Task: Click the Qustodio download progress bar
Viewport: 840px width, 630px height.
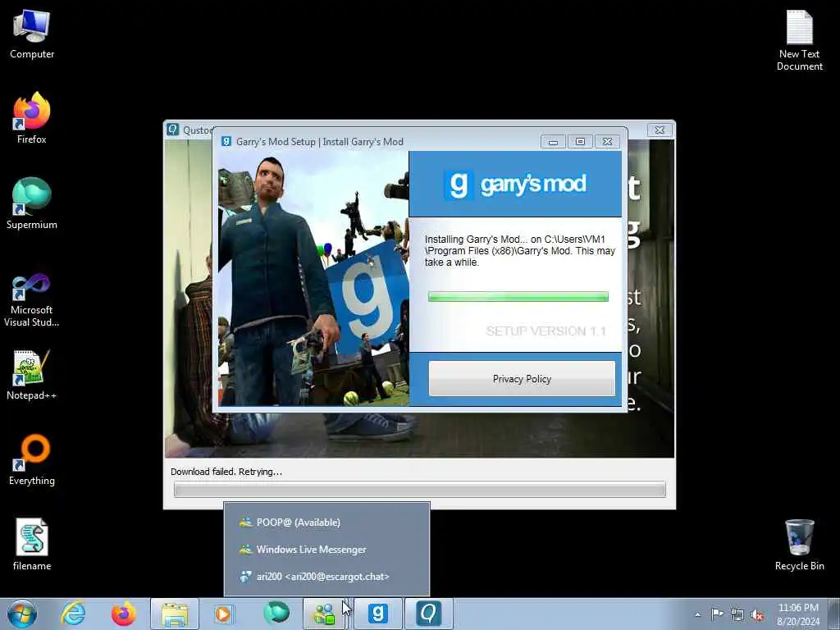Action: (419, 489)
